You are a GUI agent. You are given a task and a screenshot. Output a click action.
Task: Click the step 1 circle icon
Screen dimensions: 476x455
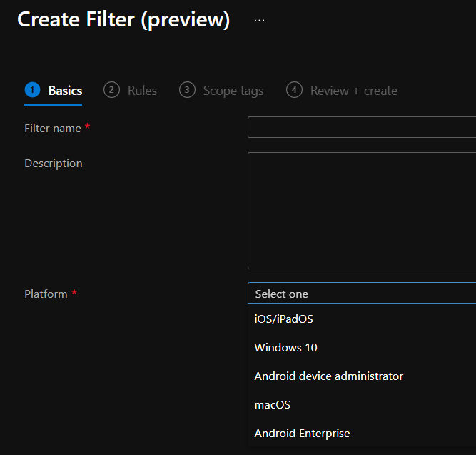32,90
